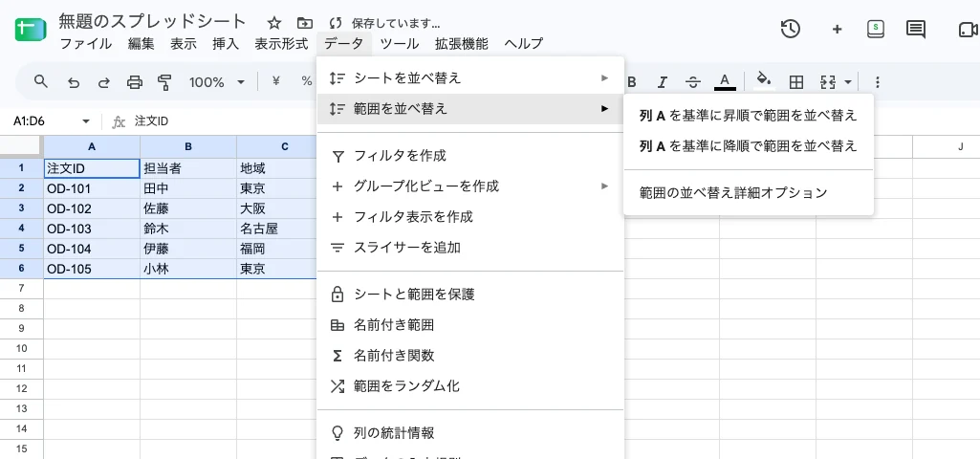Open fill color paint bucket

pyautogui.click(x=764, y=80)
